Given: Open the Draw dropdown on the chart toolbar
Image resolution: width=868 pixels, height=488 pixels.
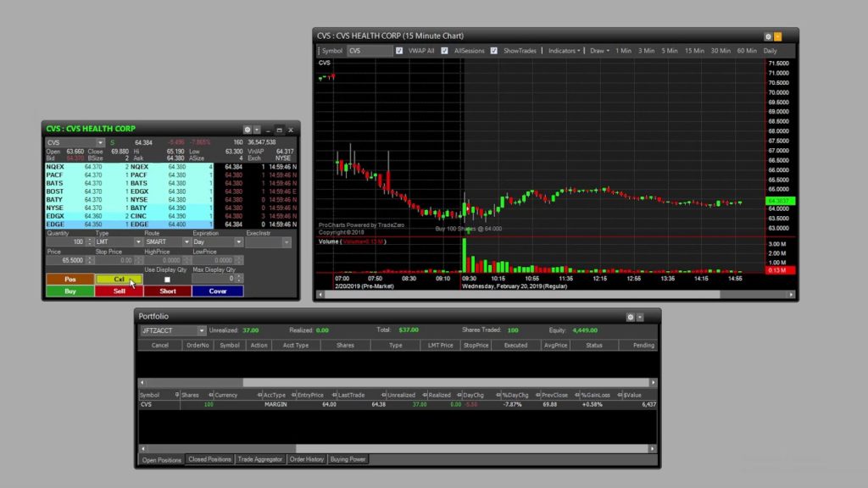Looking at the screenshot, I should click(598, 51).
